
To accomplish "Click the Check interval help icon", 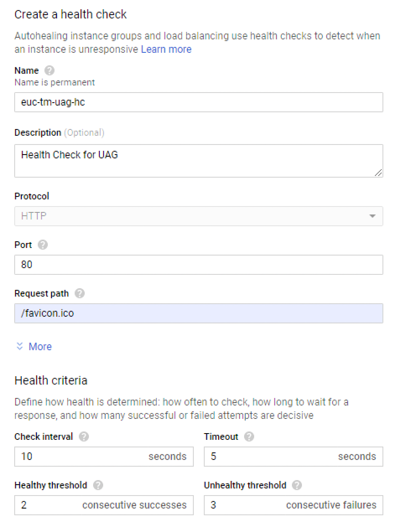I will click(84, 436).
